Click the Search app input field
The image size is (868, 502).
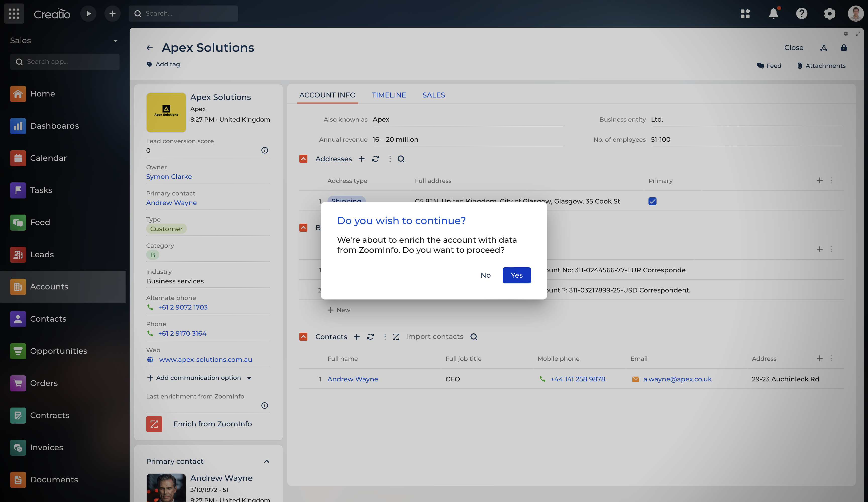(65, 62)
